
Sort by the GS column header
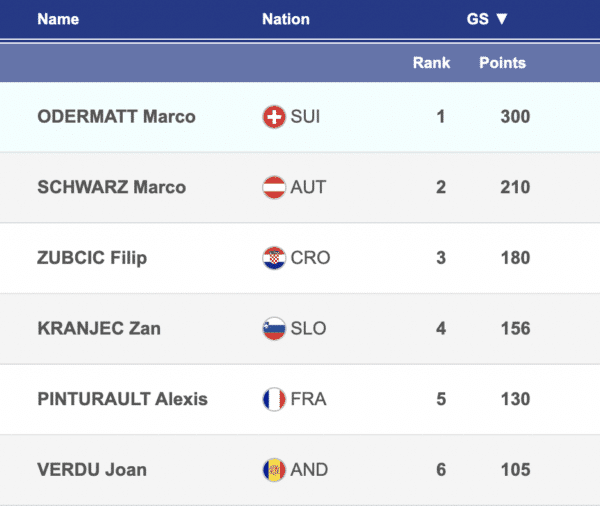[x=488, y=19]
